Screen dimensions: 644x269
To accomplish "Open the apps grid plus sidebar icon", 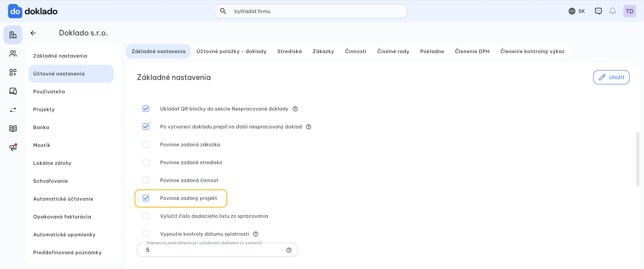I will click(13, 72).
